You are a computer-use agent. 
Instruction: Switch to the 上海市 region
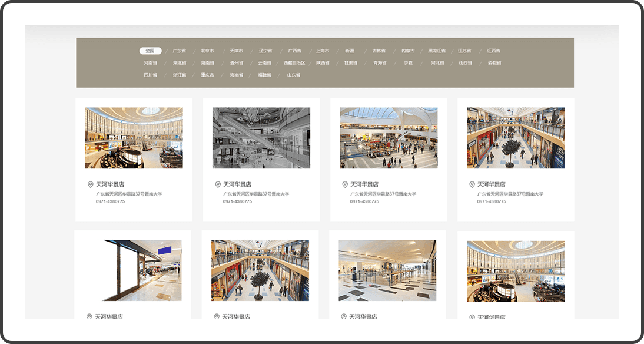coord(323,51)
